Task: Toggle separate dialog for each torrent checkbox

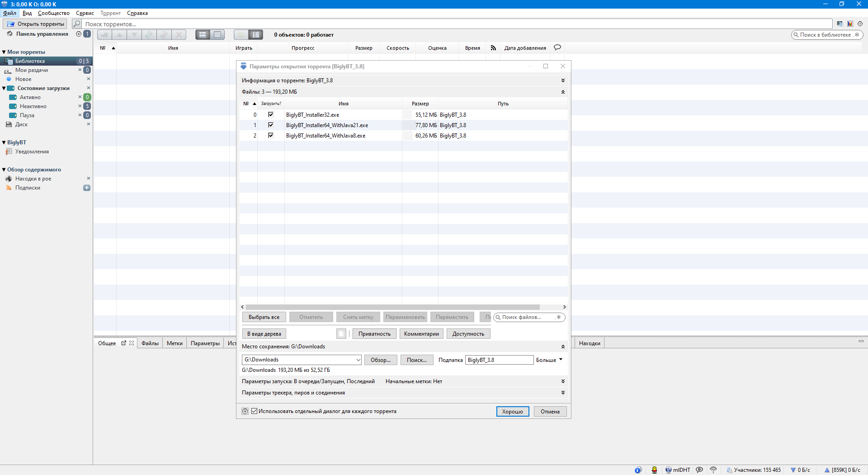Action: pyautogui.click(x=255, y=411)
